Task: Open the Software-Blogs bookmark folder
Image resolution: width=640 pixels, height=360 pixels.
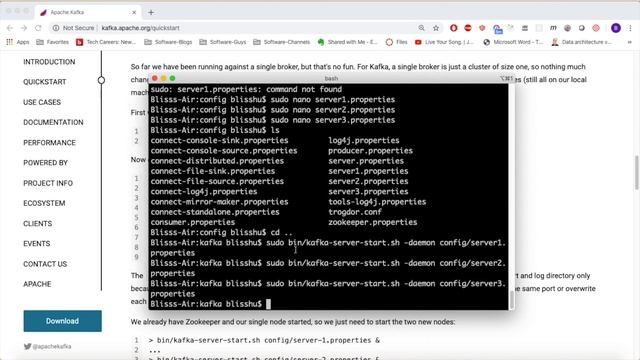Action: tap(168, 42)
